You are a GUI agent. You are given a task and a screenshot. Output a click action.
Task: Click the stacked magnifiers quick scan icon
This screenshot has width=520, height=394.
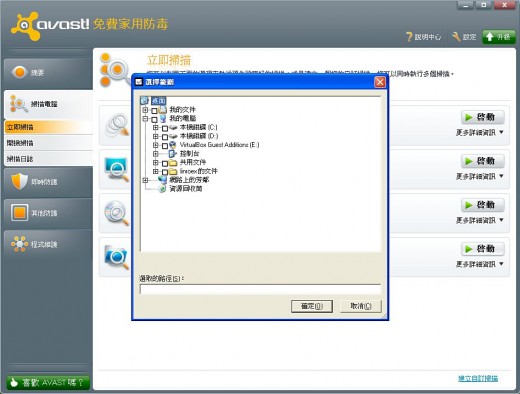[117, 125]
